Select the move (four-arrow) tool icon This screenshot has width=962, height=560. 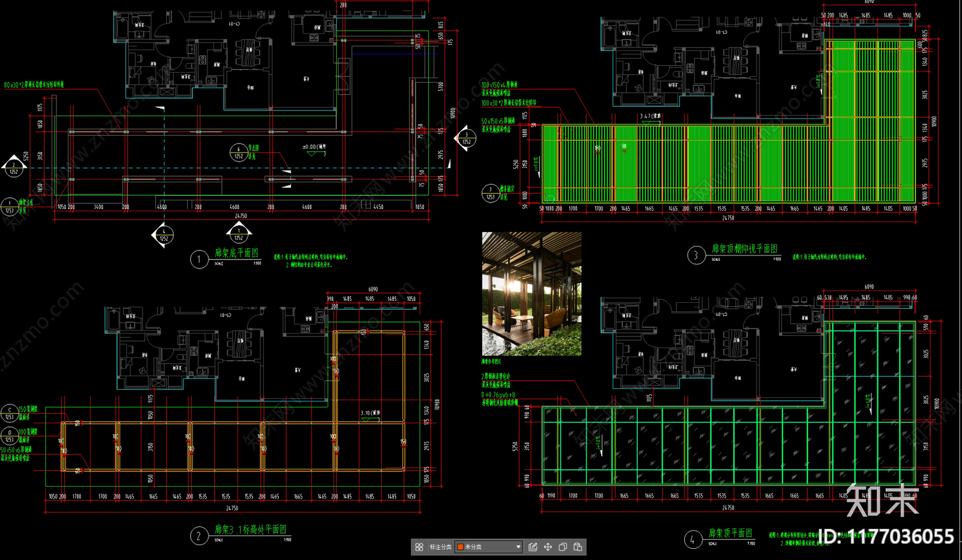tap(548, 547)
